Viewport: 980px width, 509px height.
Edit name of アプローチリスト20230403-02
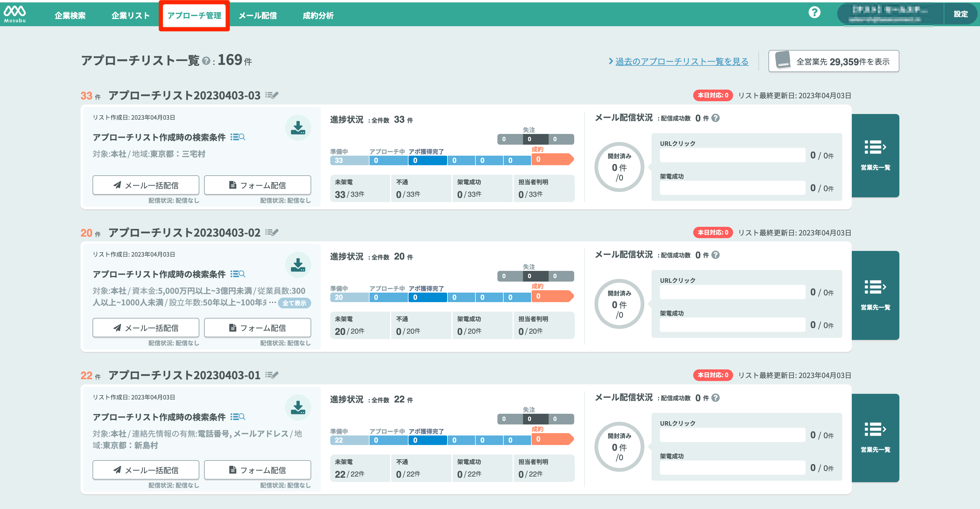pyautogui.click(x=272, y=232)
